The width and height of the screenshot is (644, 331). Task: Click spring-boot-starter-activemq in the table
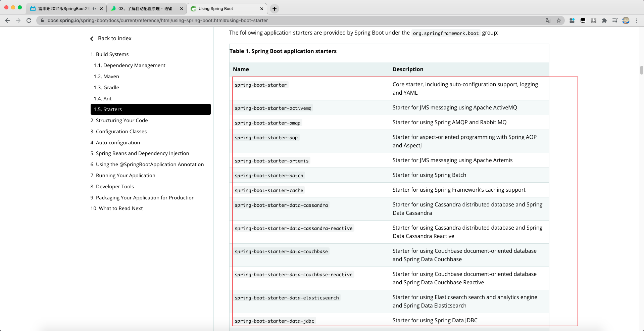pyautogui.click(x=273, y=108)
